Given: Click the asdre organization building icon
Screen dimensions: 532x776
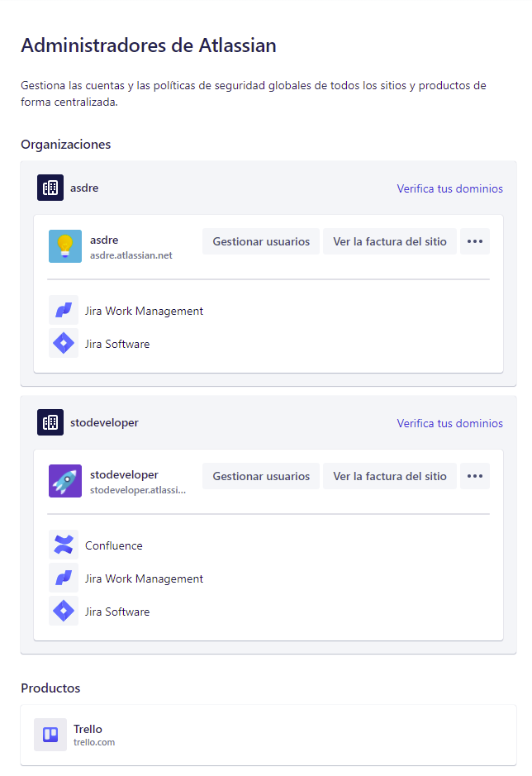Looking at the screenshot, I should (x=50, y=188).
